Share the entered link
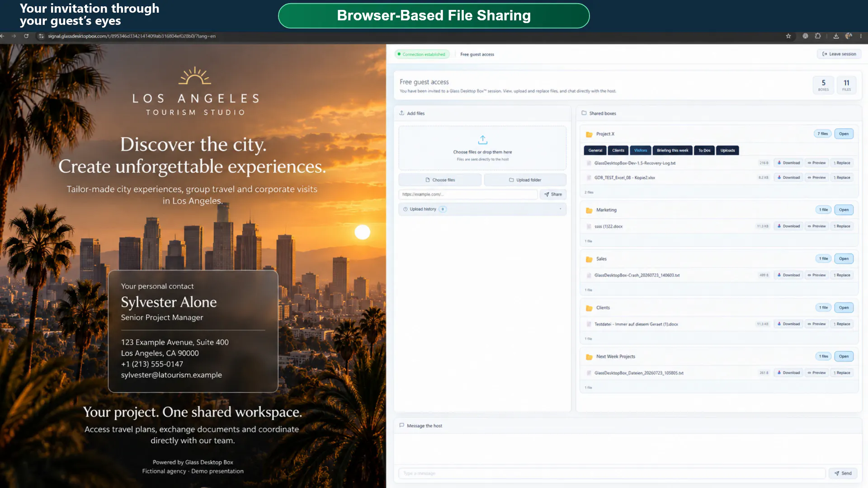 pos(553,194)
